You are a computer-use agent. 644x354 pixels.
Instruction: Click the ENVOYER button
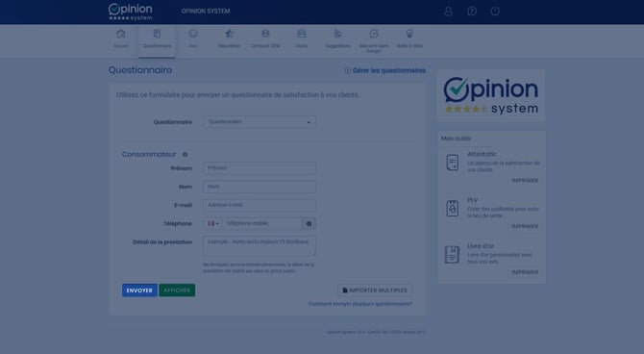[139, 291]
